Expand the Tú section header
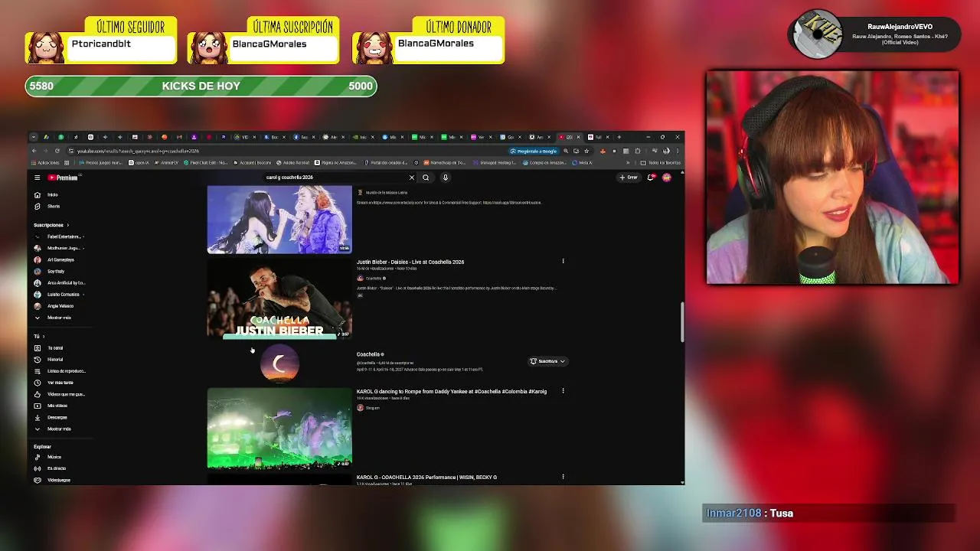The height and width of the screenshot is (551, 980). pos(39,336)
